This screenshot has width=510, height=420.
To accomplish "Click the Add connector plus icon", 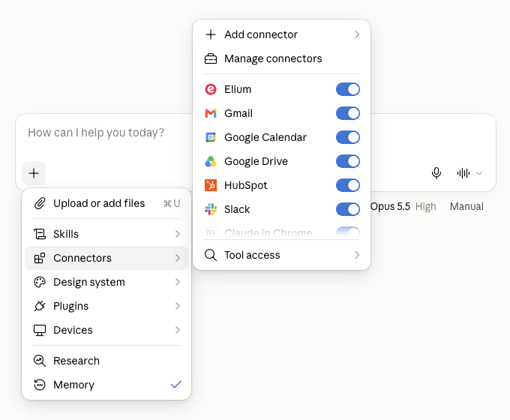I will (x=211, y=34).
